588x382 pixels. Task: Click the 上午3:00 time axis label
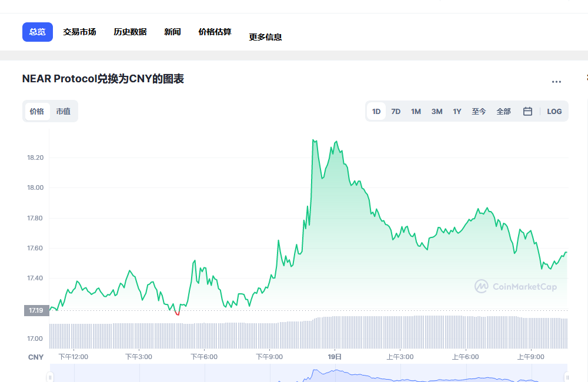[x=400, y=357]
